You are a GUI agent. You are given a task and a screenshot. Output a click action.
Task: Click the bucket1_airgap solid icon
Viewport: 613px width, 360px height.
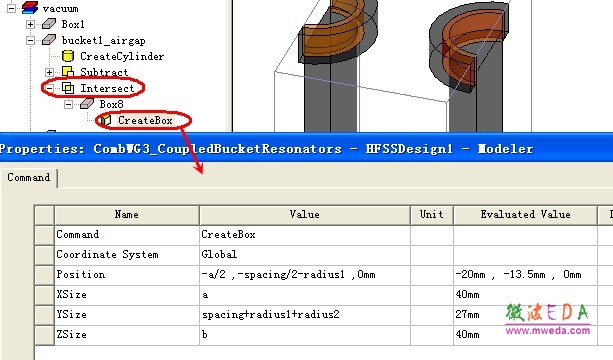point(49,40)
